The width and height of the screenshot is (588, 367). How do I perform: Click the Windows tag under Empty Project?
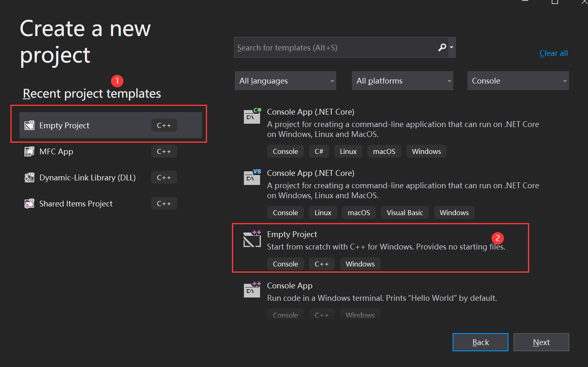[360, 264]
